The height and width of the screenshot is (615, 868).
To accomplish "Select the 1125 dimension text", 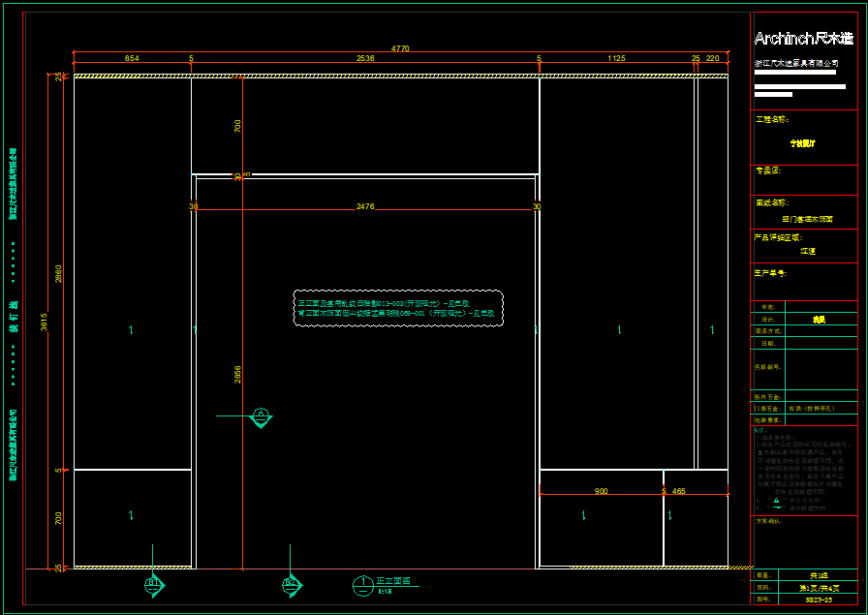I will point(616,58).
